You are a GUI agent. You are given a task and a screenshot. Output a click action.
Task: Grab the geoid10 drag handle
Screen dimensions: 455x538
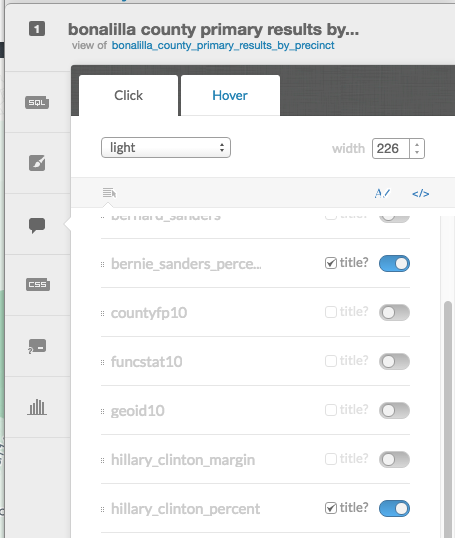(x=102, y=412)
